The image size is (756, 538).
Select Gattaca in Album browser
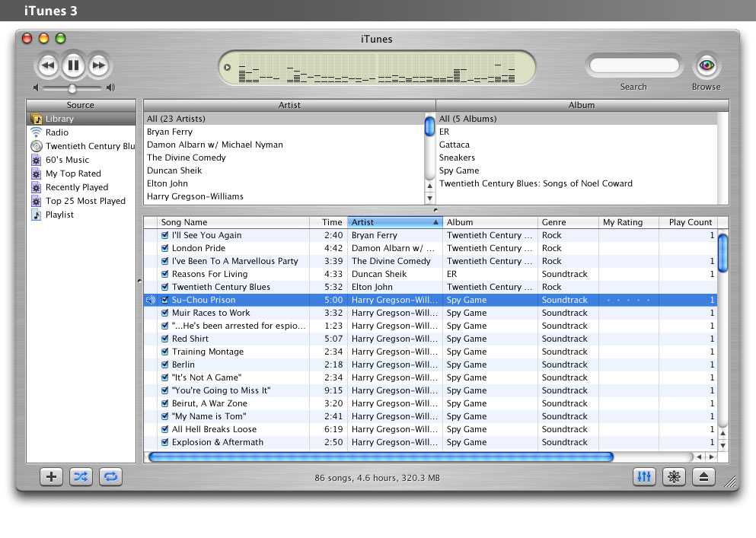pos(576,145)
